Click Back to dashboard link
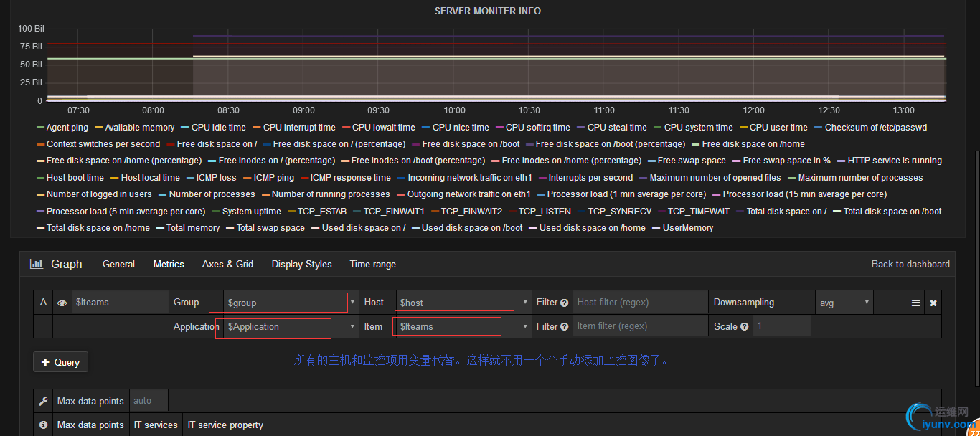 coord(910,264)
